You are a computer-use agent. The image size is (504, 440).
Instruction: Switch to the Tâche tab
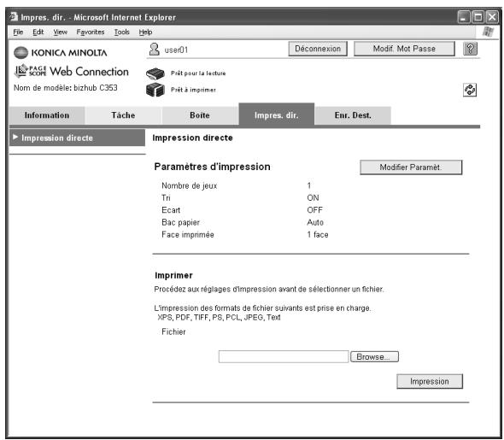[x=123, y=115]
